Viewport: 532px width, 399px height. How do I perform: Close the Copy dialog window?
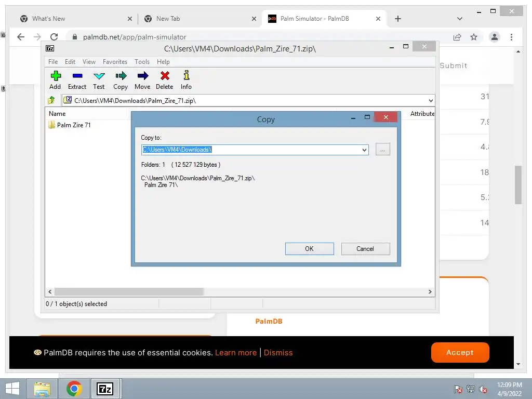tap(386, 117)
